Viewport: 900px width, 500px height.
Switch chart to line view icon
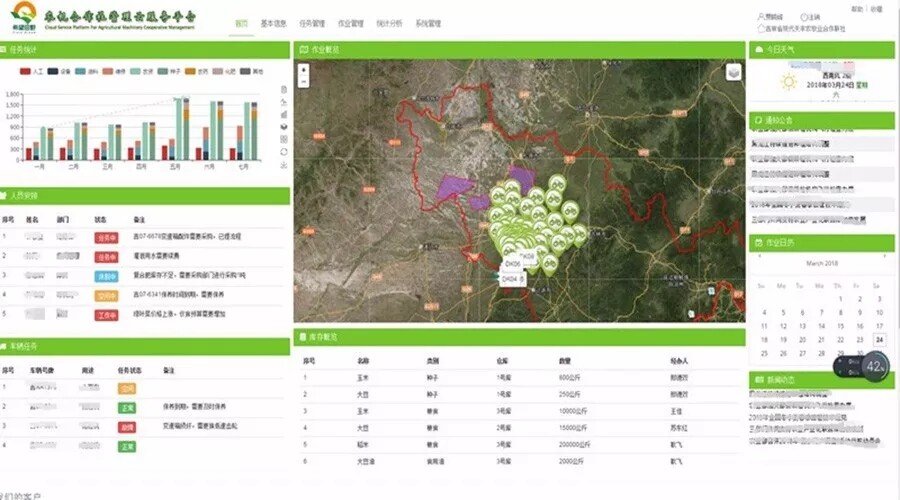pos(284,102)
